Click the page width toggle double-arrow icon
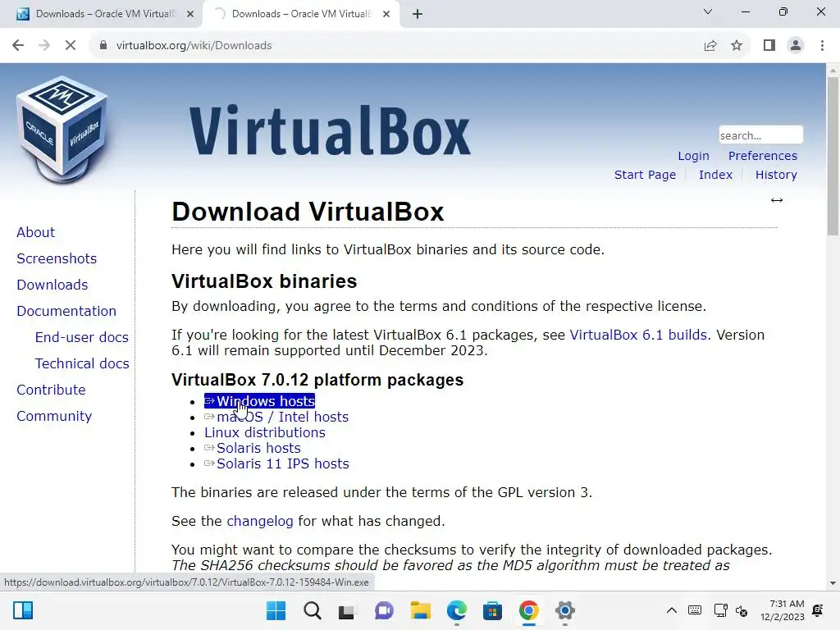840x630 pixels. [x=777, y=200]
